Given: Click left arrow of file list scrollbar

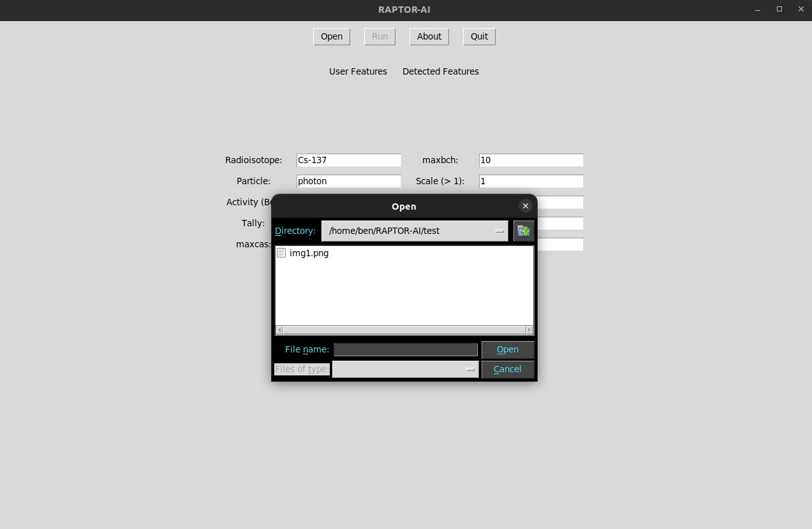Looking at the screenshot, I should coord(279,330).
